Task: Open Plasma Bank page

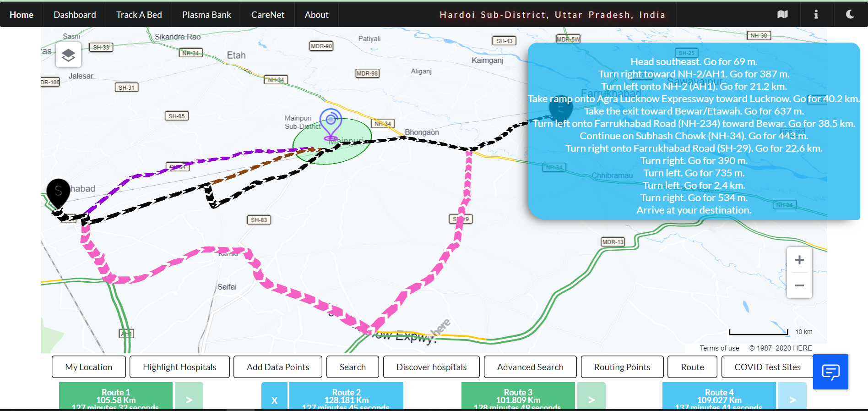Action: tap(206, 15)
